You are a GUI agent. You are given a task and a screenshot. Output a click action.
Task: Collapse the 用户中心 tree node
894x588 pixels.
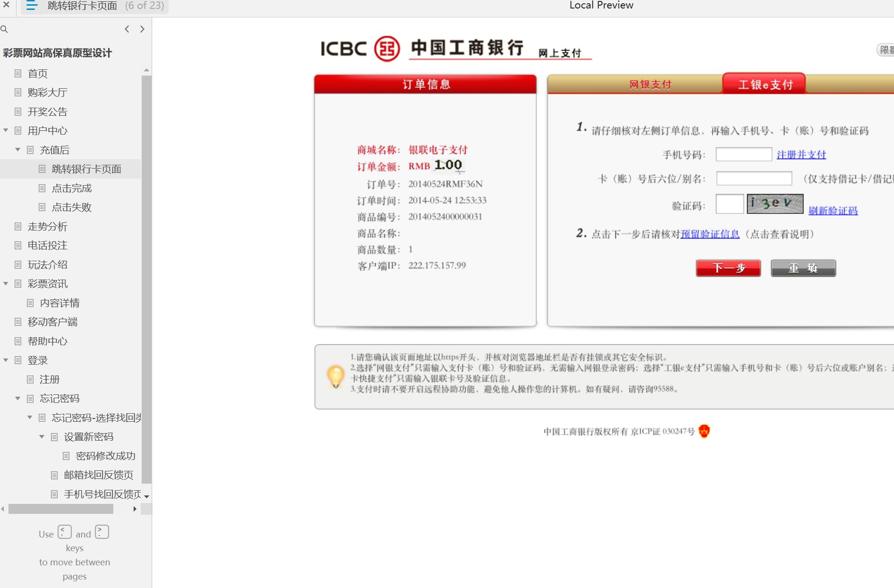click(6, 130)
